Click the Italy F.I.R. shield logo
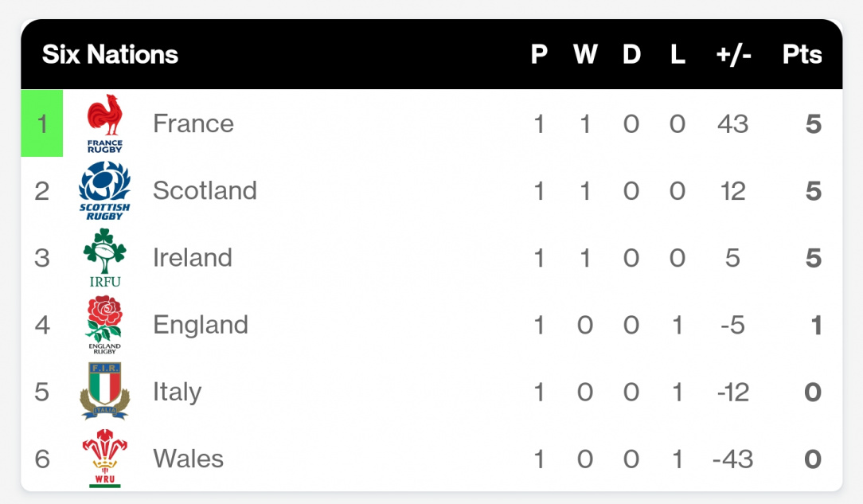The height and width of the screenshot is (504, 863). point(104,391)
